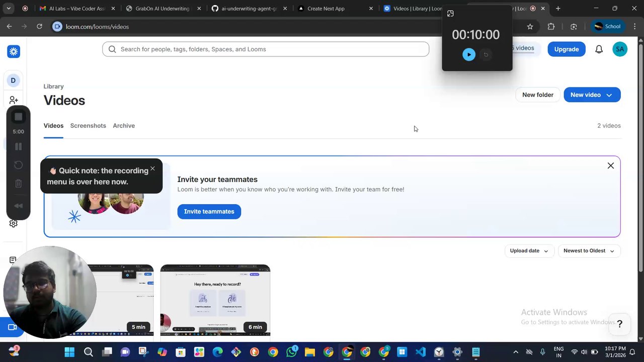Click the timer popup expand icon
Viewport: 644px width, 362px height.
pyautogui.click(x=450, y=14)
